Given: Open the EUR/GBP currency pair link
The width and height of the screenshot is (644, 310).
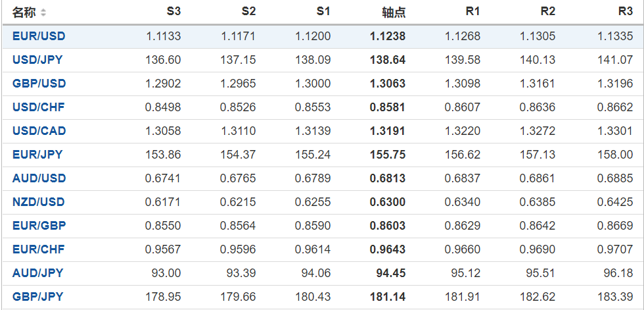Looking at the screenshot, I should [39, 226].
